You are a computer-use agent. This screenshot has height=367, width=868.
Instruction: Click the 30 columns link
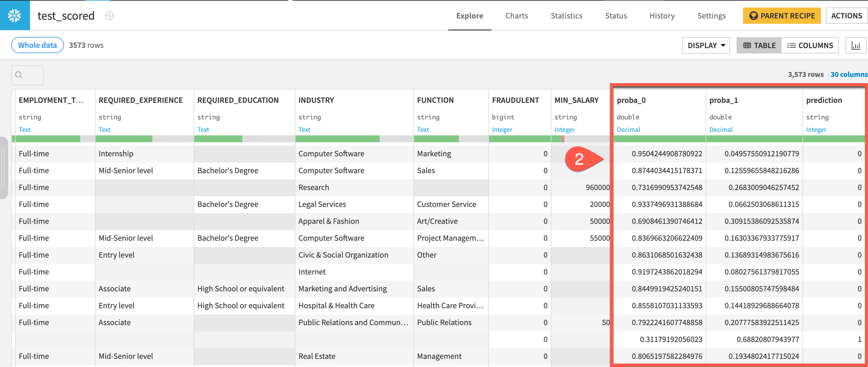(x=848, y=74)
